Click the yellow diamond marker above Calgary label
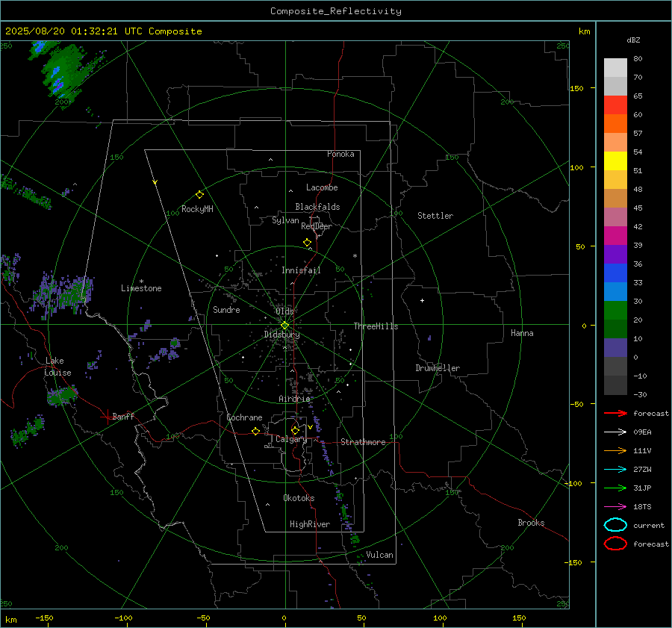This screenshot has width=672, height=628. pos(295,430)
